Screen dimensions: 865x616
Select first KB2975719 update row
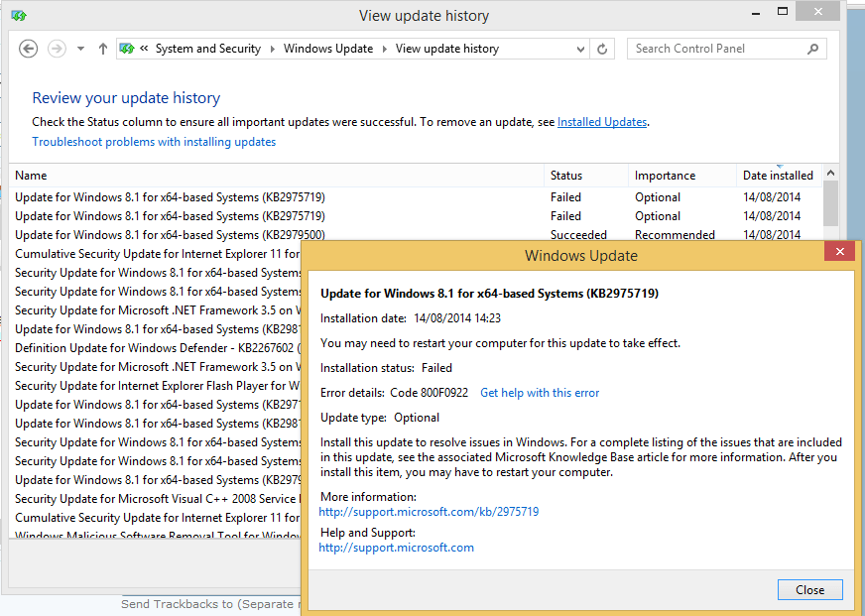click(416, 197)
